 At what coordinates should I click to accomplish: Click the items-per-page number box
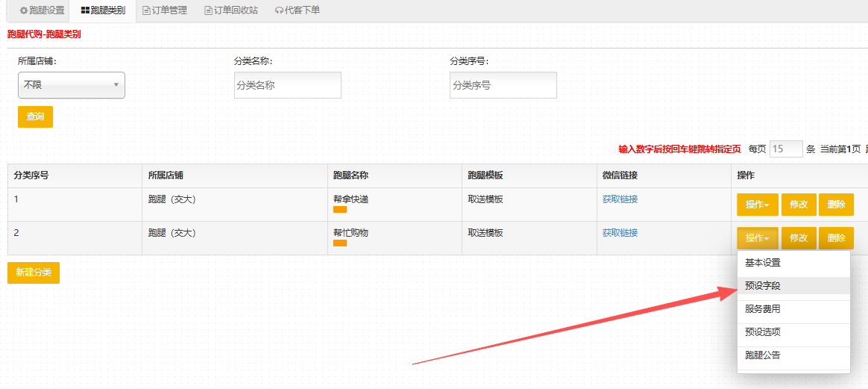pos(786,149)
